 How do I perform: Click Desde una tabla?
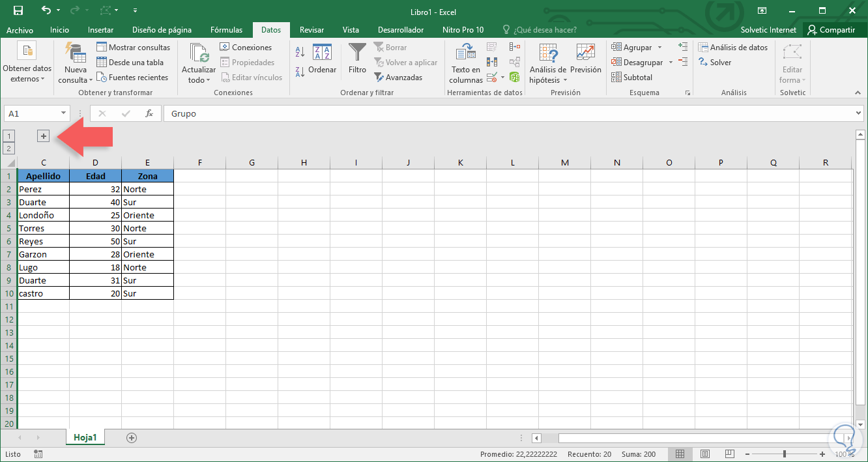tap(130, 63)
